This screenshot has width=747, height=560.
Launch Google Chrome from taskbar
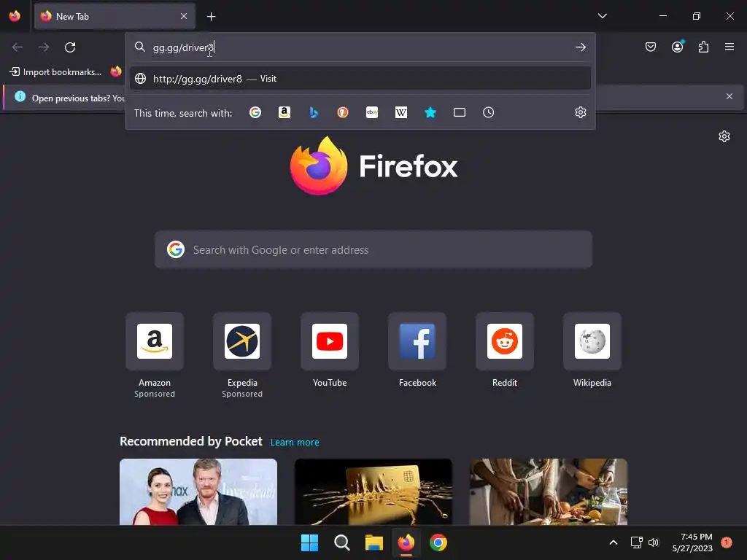(x=438, y=542)
